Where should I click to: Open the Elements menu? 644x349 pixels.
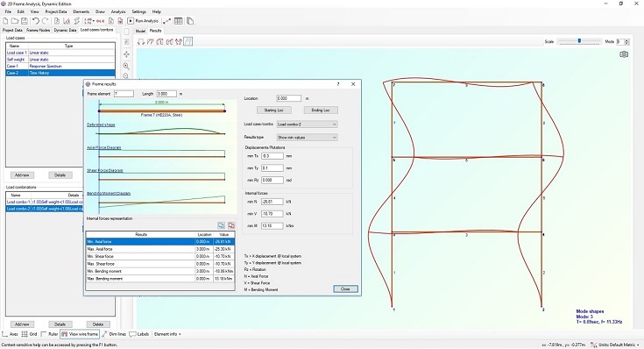[x=81, y=11]
